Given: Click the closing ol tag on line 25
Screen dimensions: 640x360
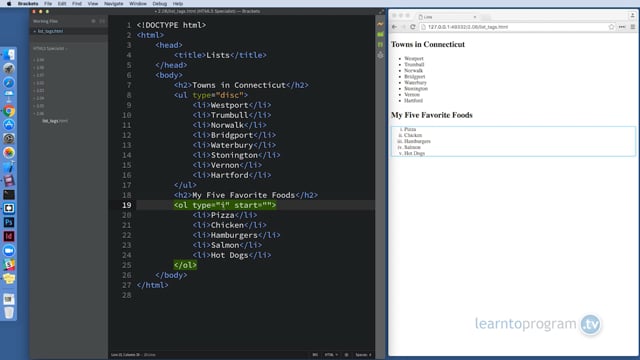Looking at the screenshot, I should pos(185,265).
